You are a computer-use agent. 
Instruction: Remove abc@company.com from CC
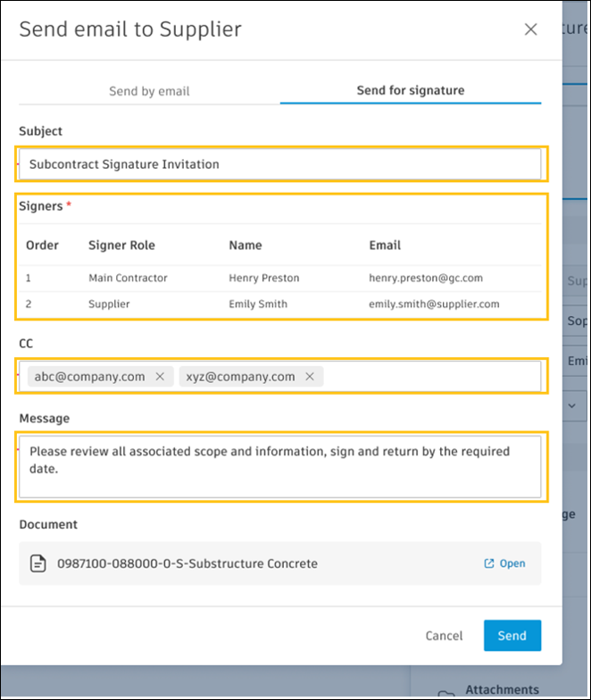(160, 377)
